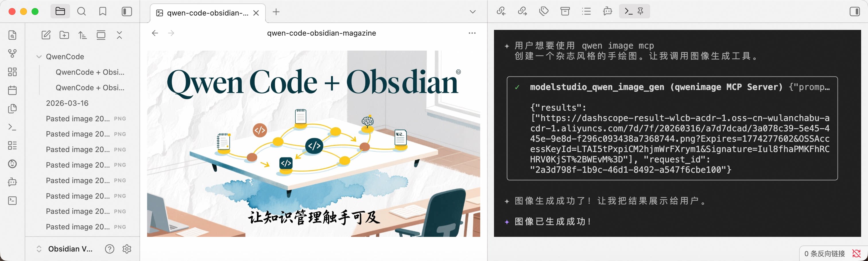The width and height of the screenshot is (868, 261).
Task: Toggle the left sidebar
Action: 127,11
